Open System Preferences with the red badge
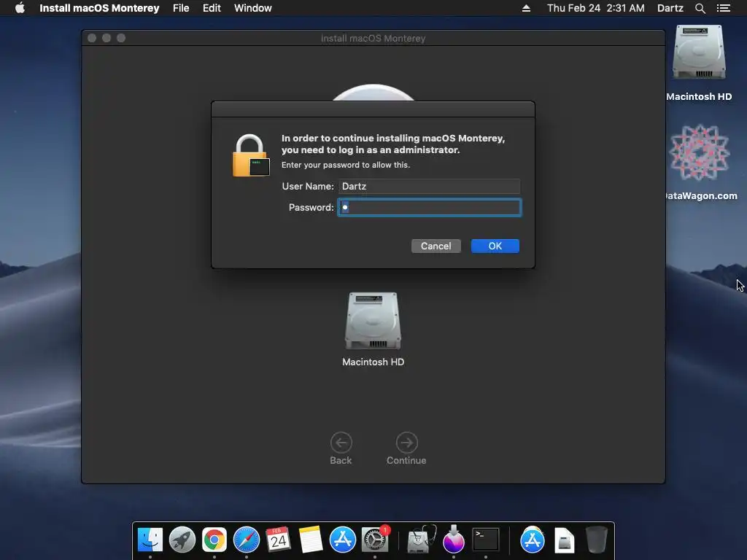 (375, 540)
